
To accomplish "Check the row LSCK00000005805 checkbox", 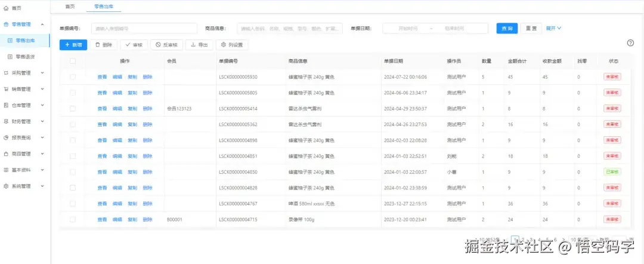I will click(73, 93).
